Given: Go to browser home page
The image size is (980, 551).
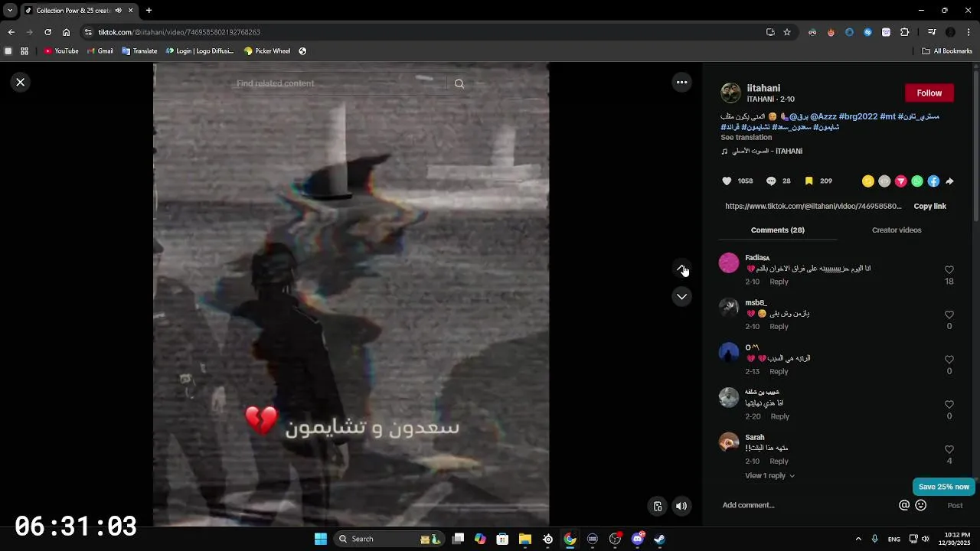Looking at the screenshot, I should (67, 32).
